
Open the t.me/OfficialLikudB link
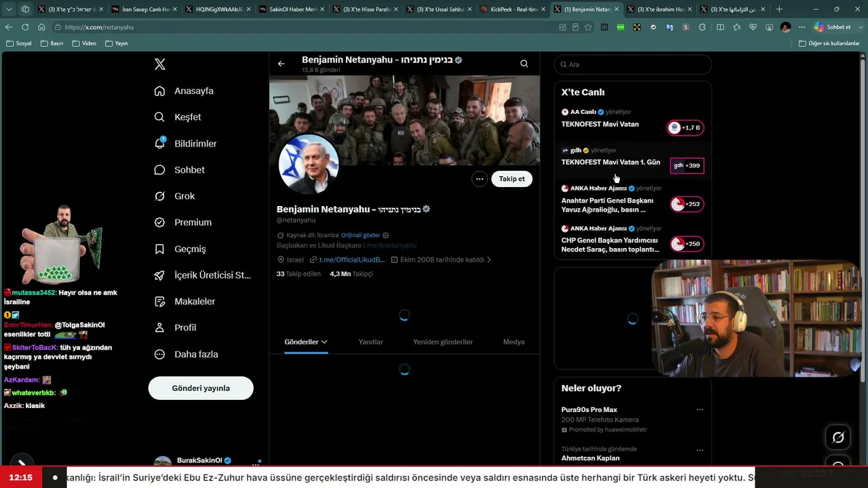coord(352,260)
